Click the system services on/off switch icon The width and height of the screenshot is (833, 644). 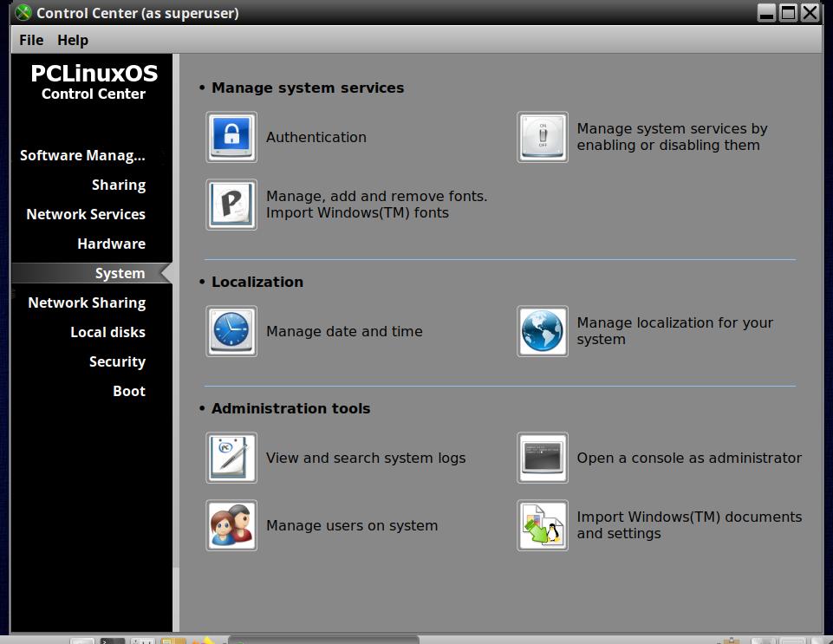[543, 137]
